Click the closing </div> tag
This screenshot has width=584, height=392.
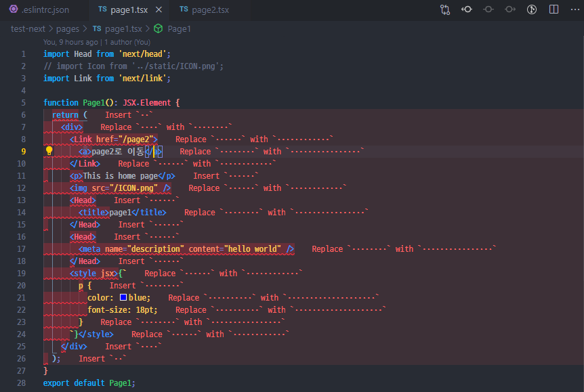coord(74,346)
